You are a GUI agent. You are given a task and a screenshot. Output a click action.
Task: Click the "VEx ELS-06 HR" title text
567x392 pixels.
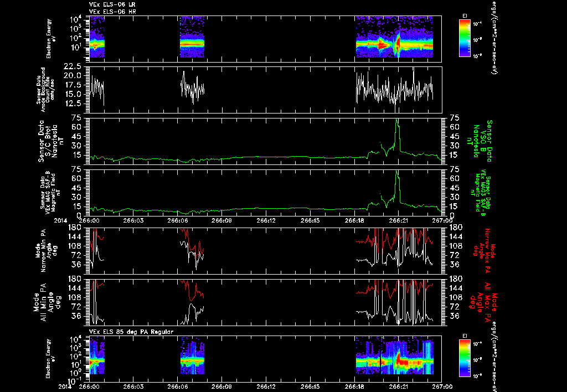pos(112,12)
